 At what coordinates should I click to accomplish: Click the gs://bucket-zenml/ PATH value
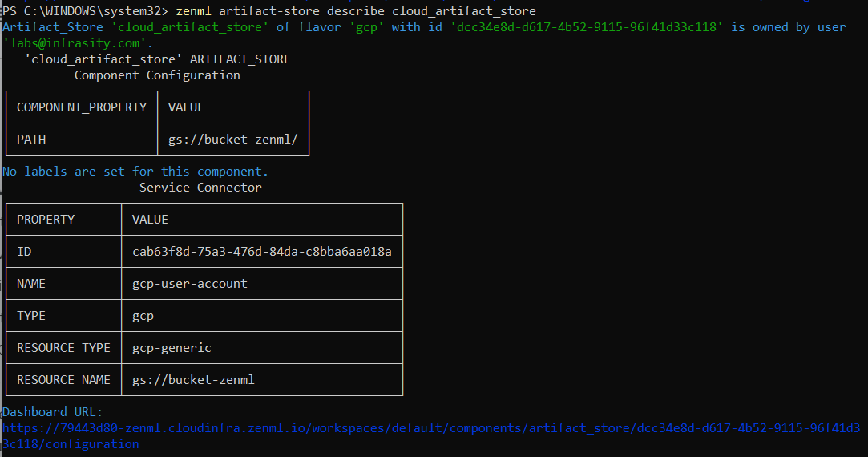pyautogui.click(x=232, y=140)
